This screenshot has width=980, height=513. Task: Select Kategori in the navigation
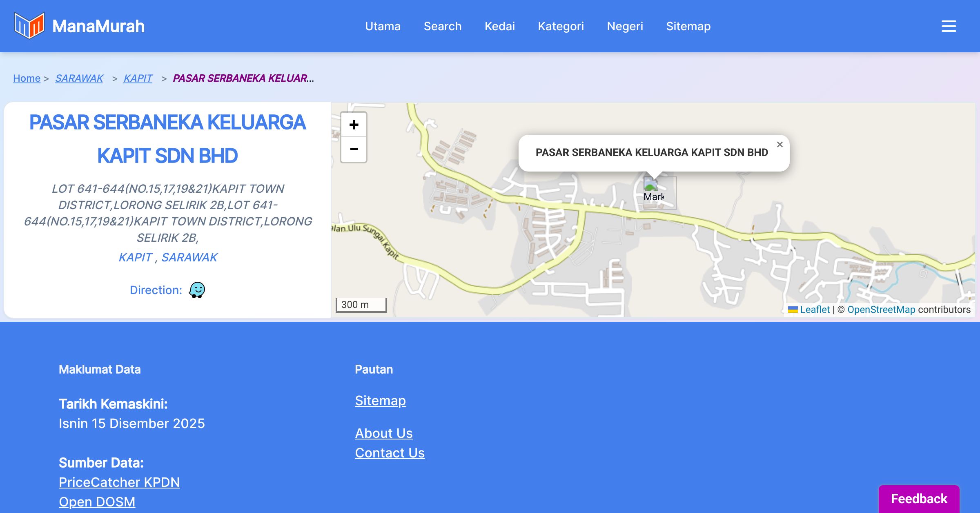561,26
